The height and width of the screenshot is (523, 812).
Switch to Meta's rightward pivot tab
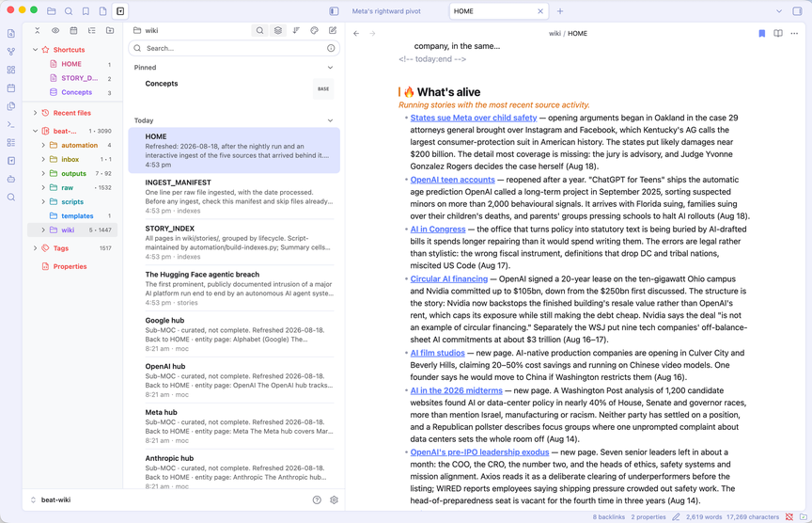pos(386,11)
